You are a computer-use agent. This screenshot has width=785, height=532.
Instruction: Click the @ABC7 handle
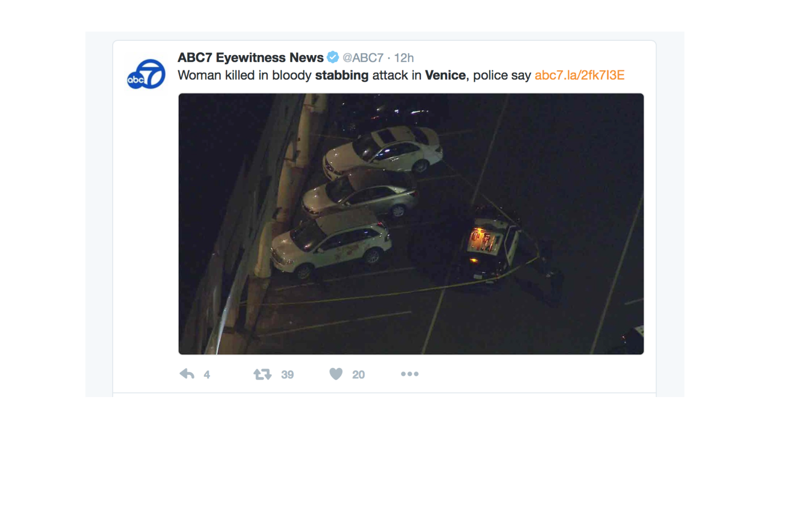coord(363,58)
